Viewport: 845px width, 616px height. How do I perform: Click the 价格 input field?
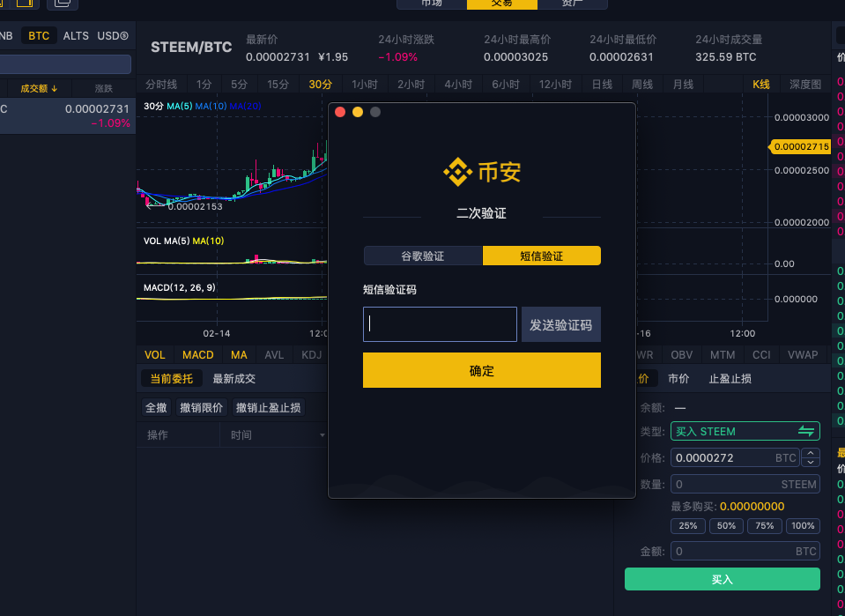(x=735, y=457)
